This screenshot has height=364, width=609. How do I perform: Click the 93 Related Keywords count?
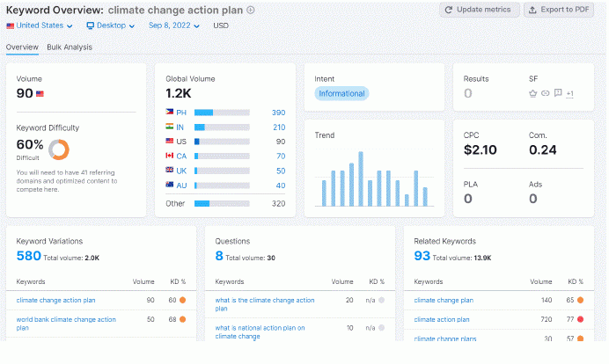click(x=422, y=256)
